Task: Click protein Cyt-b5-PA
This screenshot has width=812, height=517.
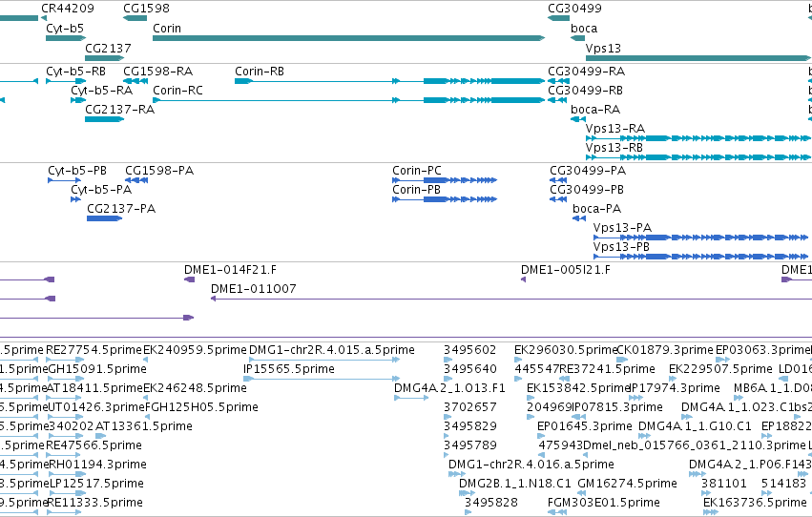Action: tap(75, 199)
